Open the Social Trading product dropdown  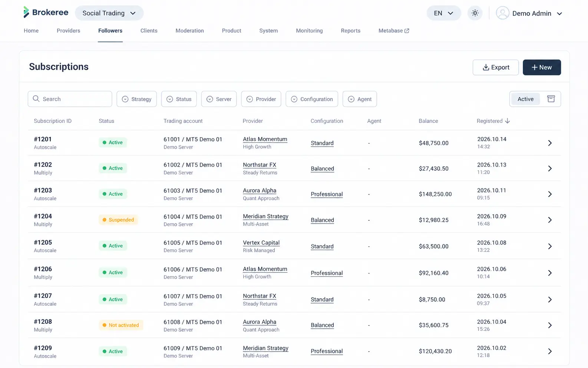click(x=109, y=13)
